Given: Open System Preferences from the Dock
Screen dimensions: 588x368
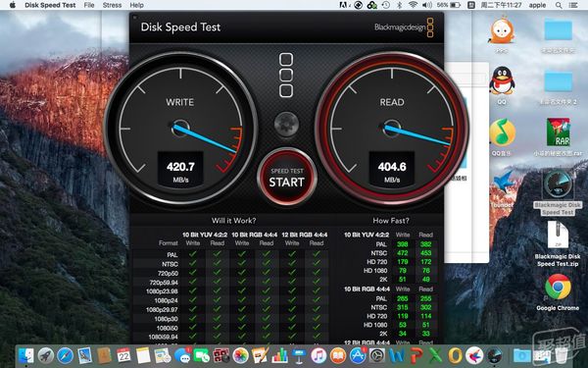Looking at the screenshot, I should coord(377,355).
